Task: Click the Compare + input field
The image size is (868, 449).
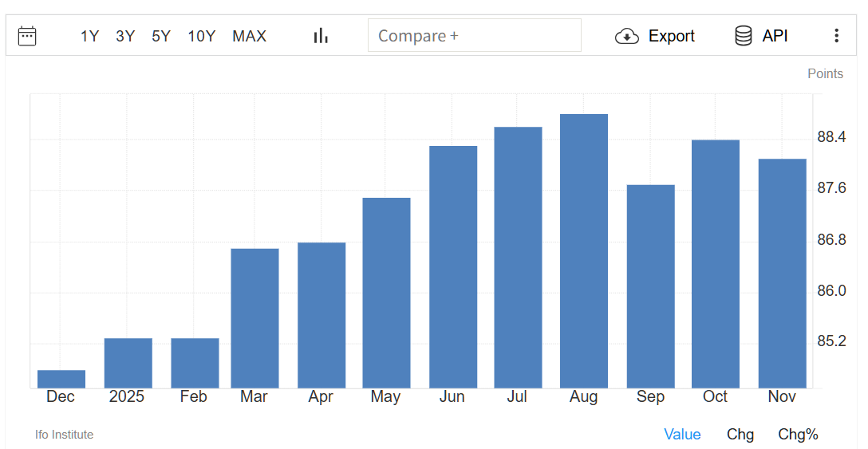Action: tap(474, 36)
